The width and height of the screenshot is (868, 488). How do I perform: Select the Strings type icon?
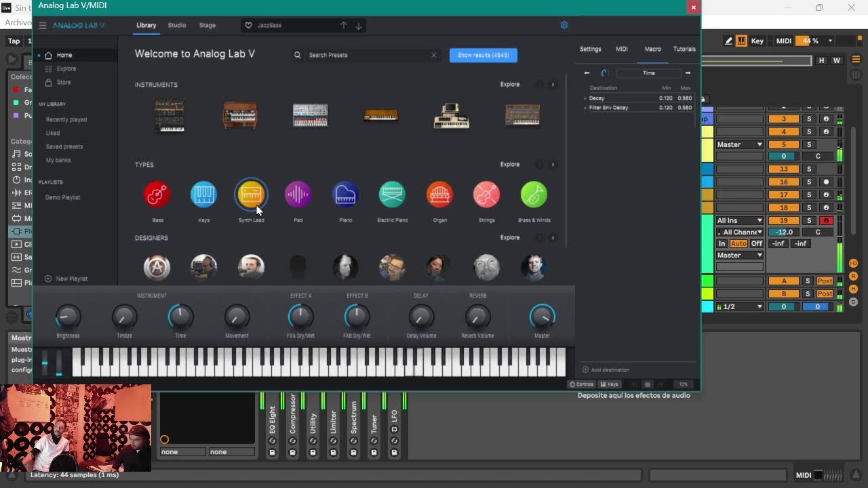tap(486, 195)
